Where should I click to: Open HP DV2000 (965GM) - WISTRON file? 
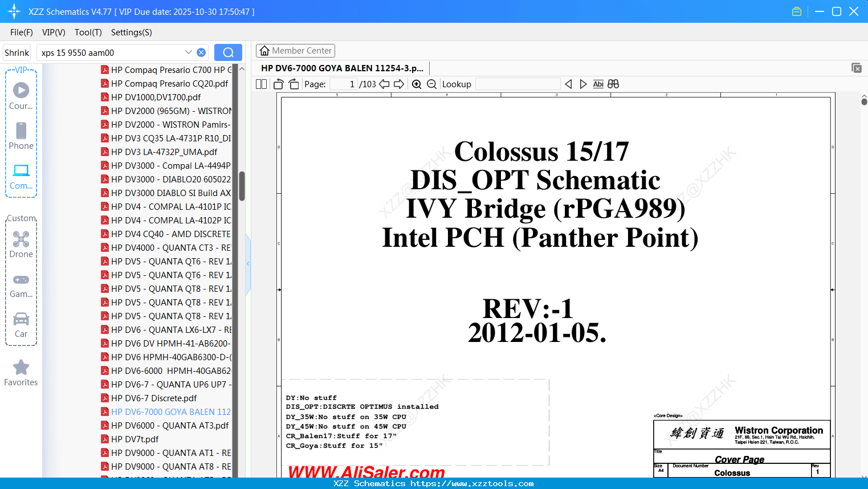166,111
